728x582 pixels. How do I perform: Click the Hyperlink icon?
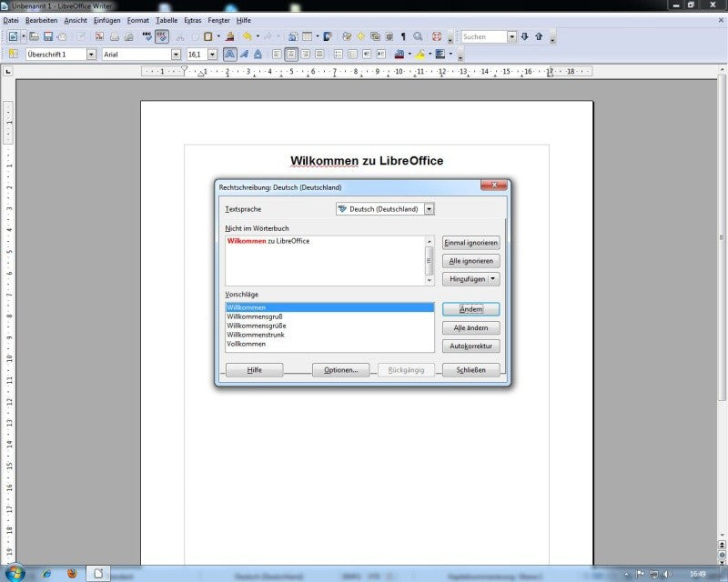(292, 36)
